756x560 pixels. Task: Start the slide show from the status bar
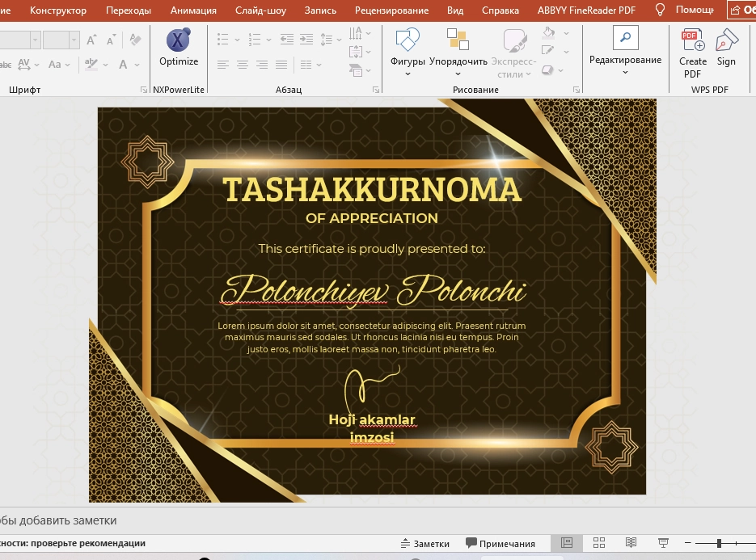pos(663,542)
